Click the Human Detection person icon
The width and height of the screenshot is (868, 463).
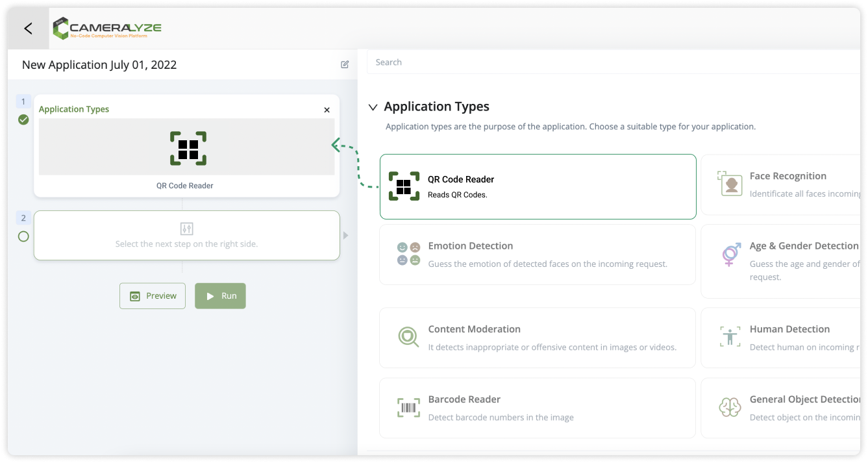730,337
